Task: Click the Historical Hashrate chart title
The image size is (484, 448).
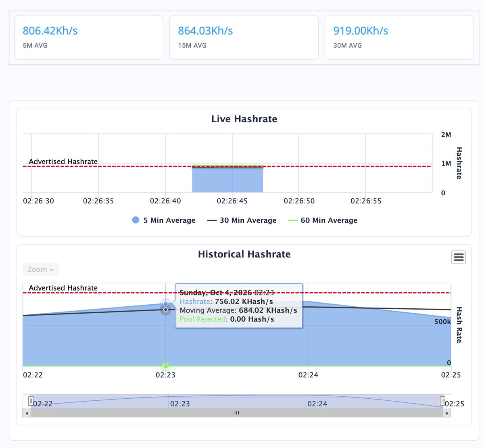Action: point(244,254)
